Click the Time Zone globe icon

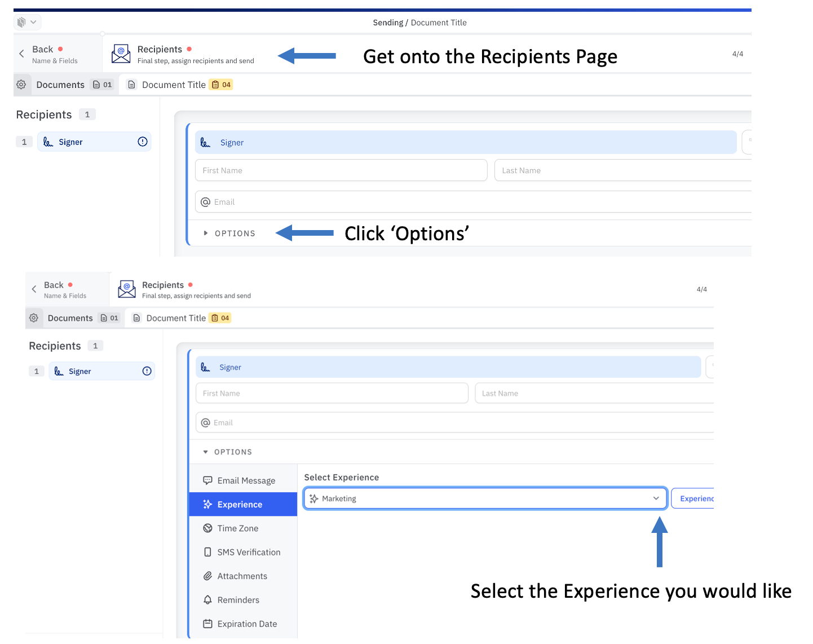click(x=207, y=528)
